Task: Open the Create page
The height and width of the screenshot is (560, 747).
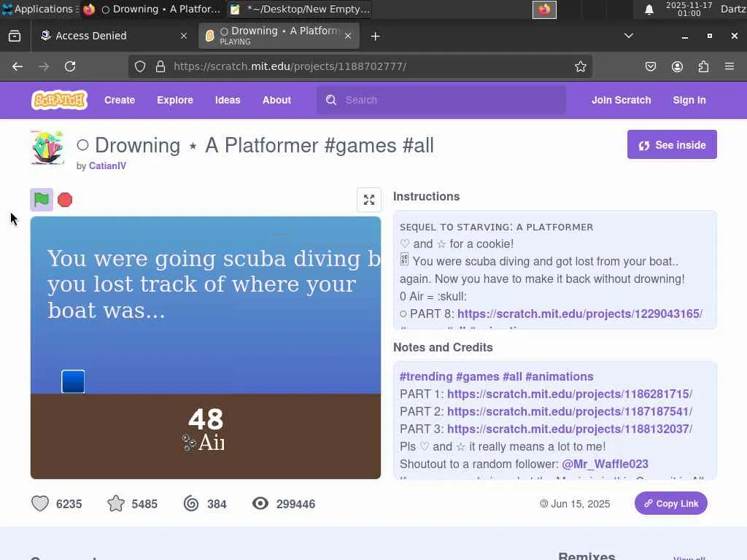Action: coord(120,100)
